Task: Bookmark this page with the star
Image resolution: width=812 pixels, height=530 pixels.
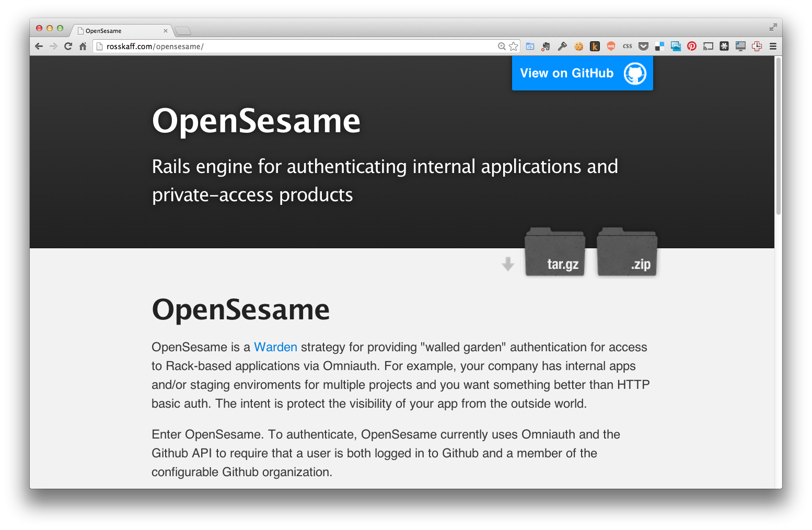Action: (514, 47)
